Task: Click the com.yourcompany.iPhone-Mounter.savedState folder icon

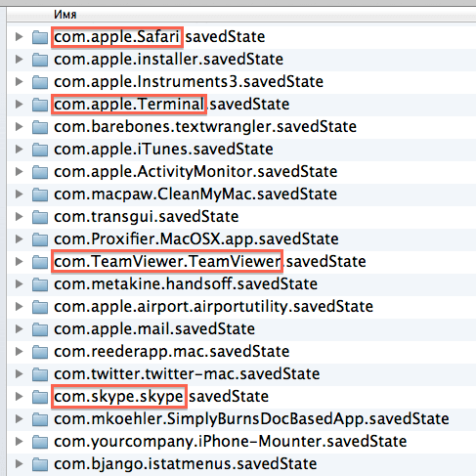Action: tap(40, 442)
